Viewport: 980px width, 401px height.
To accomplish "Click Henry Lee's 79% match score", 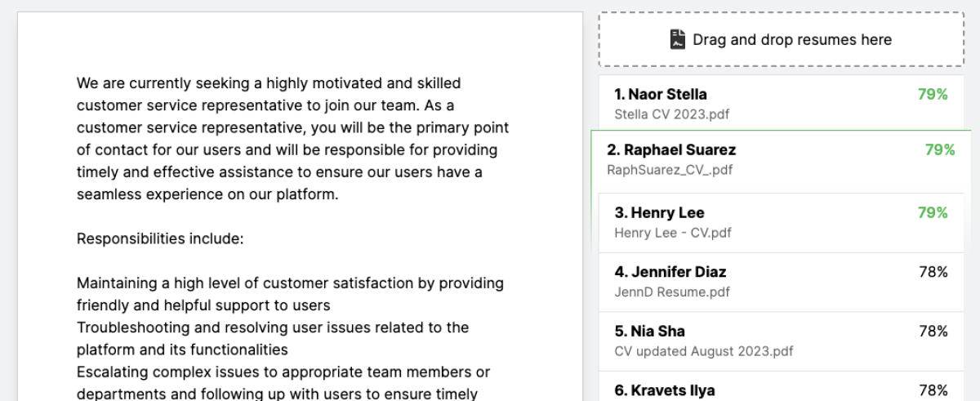I will 933,213.
